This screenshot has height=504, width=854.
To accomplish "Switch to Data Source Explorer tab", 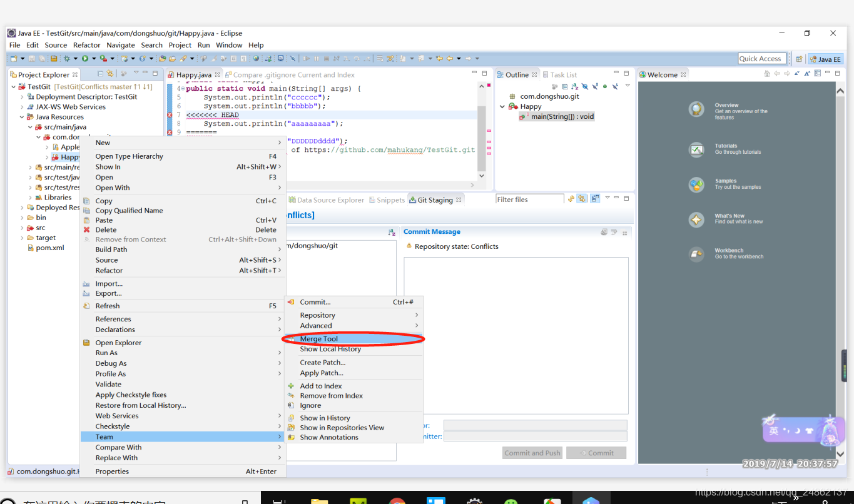I will pos(326,200).
